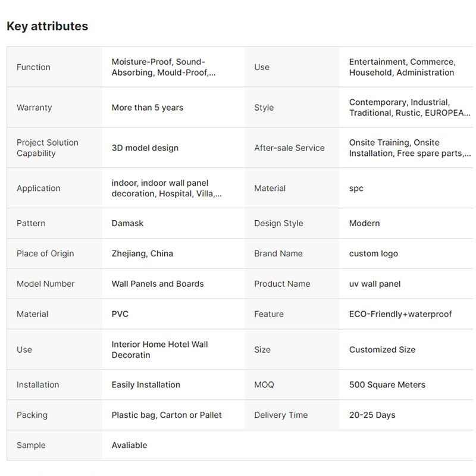Select the 500 Square Meters MOQ value
Image resolution: width=476 pixels, height=476 pixels.
(x=387, y=385)
